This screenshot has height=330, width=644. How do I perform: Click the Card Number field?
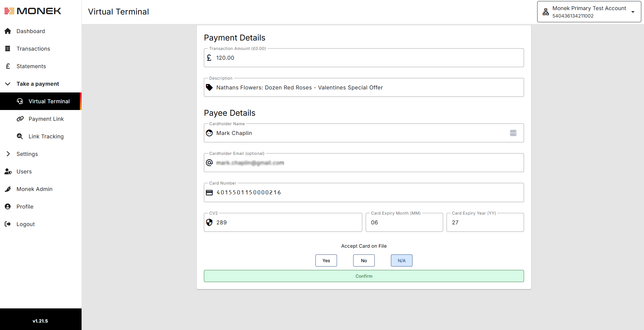pyautogui.click(x=364, y=193)
